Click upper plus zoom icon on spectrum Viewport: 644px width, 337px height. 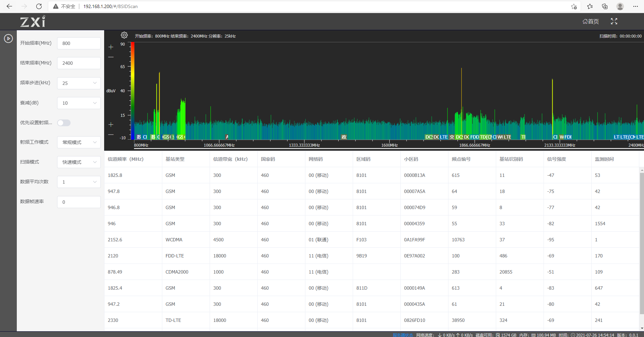(x=111, y=47)
